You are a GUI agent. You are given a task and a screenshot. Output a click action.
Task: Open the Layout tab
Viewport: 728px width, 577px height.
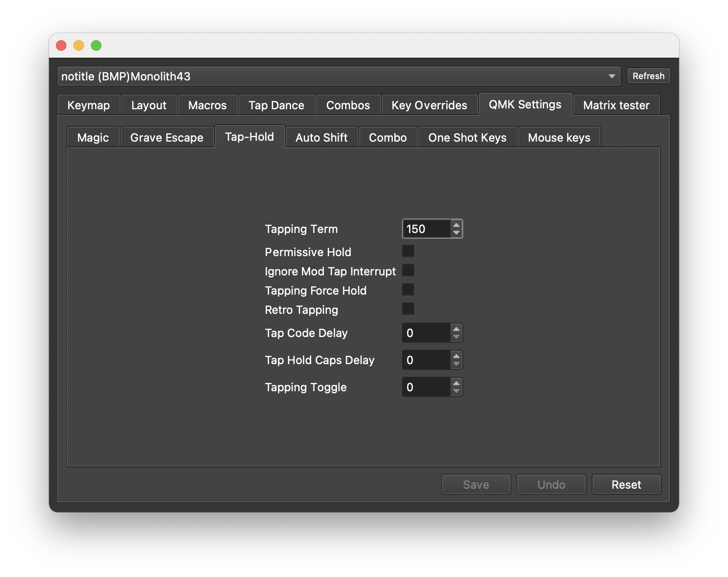coord(149,105)
